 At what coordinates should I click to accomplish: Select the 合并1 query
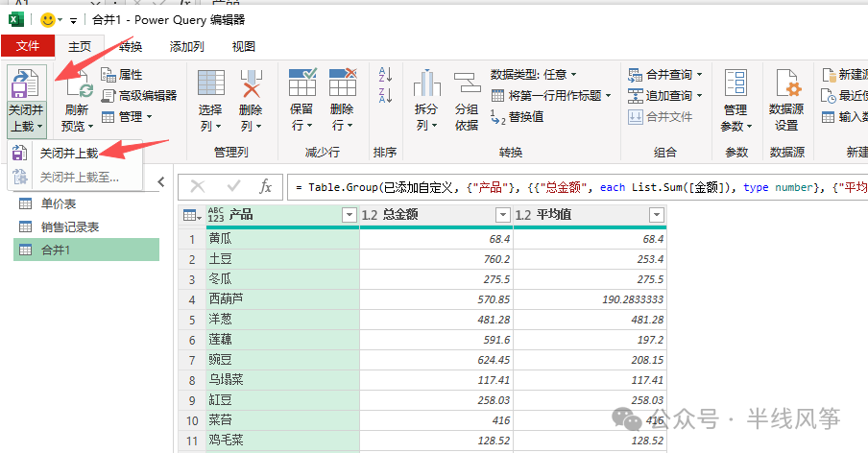(x=86, y=250)
